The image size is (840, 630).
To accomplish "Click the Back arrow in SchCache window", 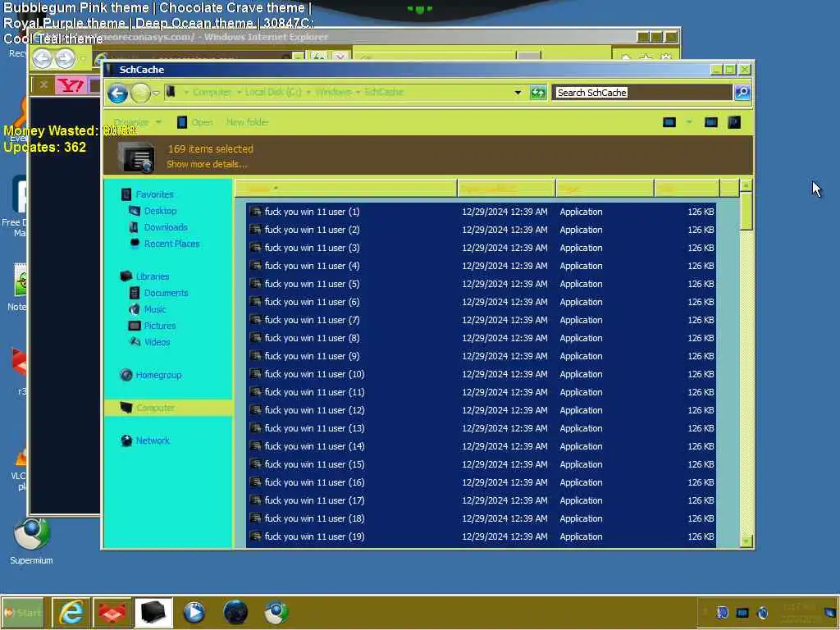I will click(117, 94).
